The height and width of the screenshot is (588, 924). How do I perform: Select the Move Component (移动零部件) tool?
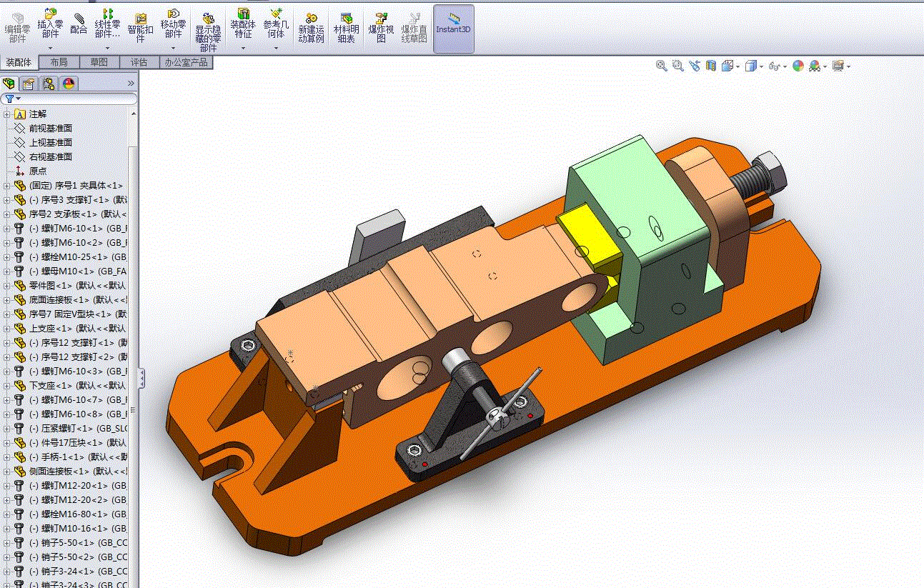tap(173, 24)
